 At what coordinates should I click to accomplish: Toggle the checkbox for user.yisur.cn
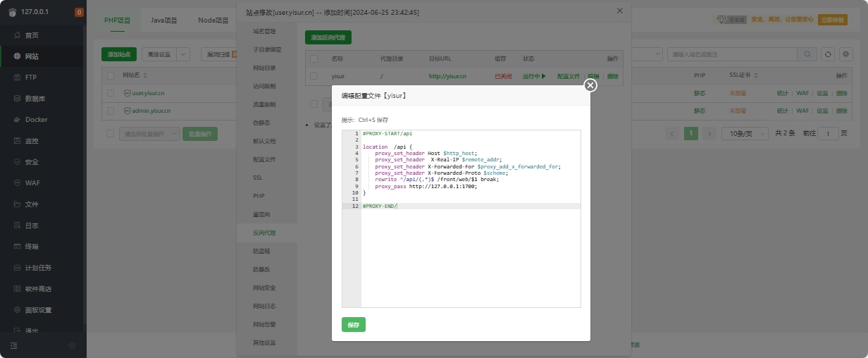(111, 92)
